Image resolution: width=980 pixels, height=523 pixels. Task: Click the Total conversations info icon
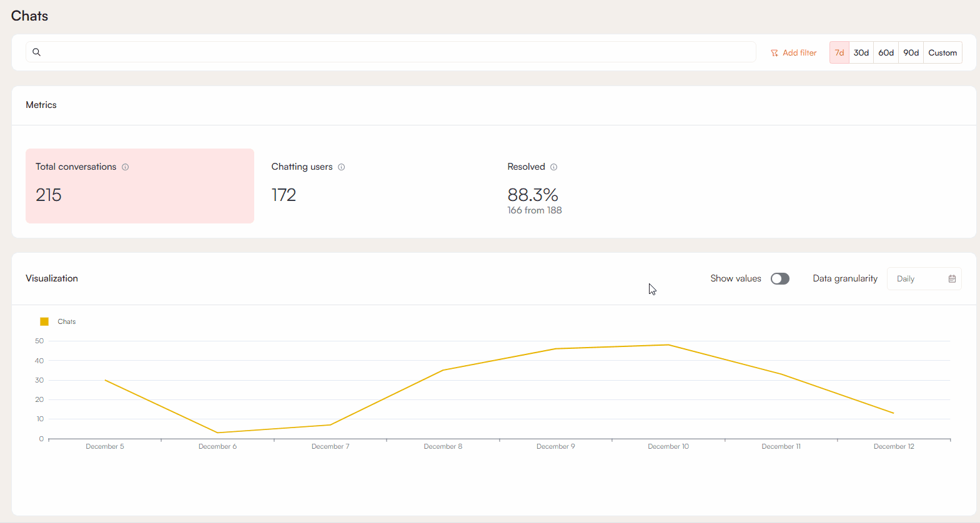point(126,167)
